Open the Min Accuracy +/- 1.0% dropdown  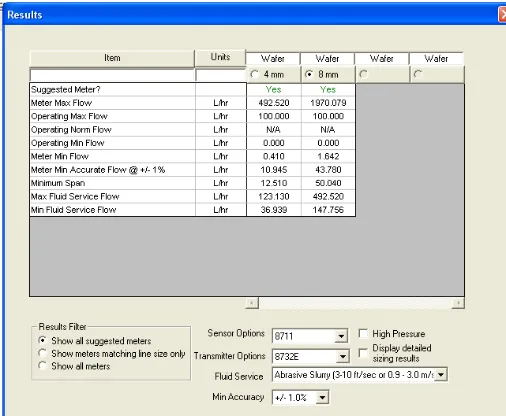[x=322, y=397]
